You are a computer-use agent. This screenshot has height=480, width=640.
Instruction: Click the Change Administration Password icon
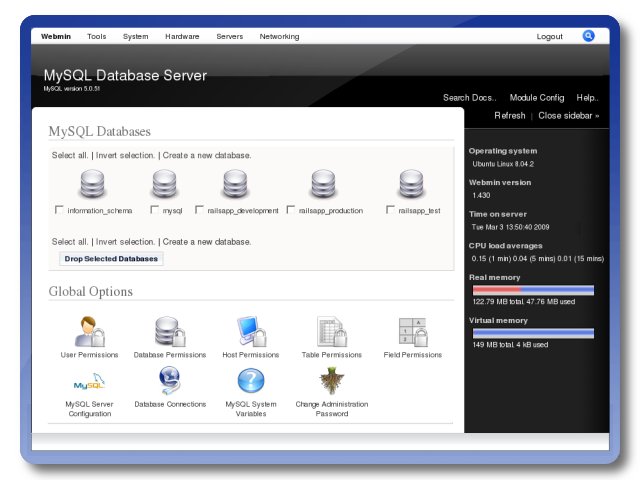[331, 381]
